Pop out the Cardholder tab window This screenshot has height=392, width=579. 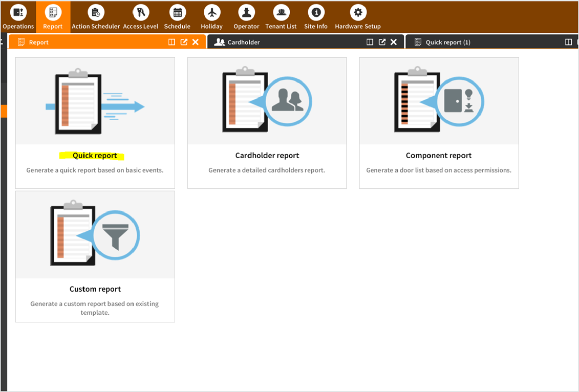[382, 42]
